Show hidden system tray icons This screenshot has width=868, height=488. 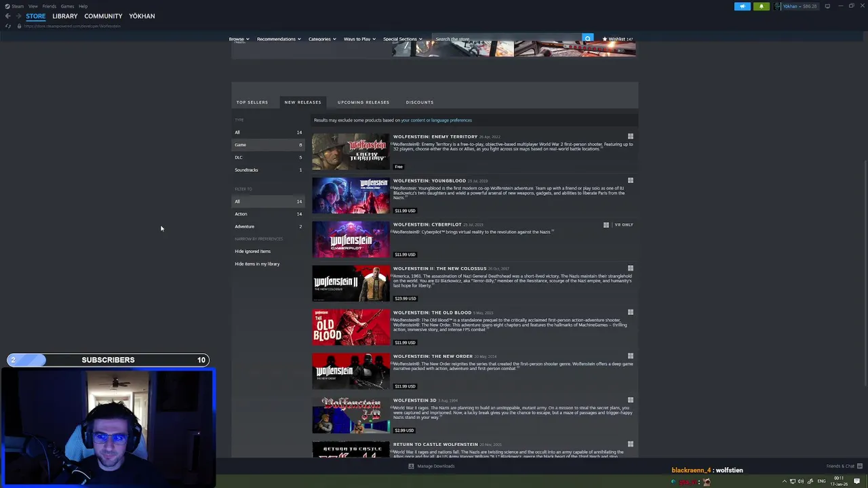[785, 481]
